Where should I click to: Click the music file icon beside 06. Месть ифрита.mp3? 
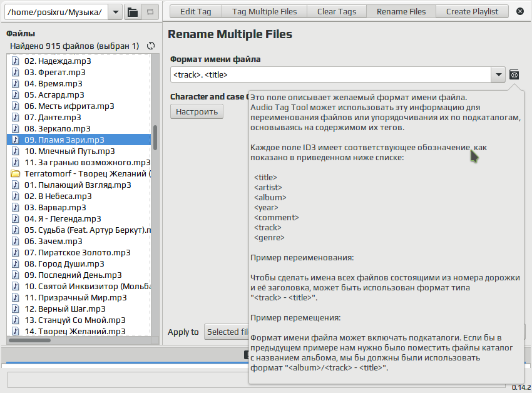tap(15, 106)
